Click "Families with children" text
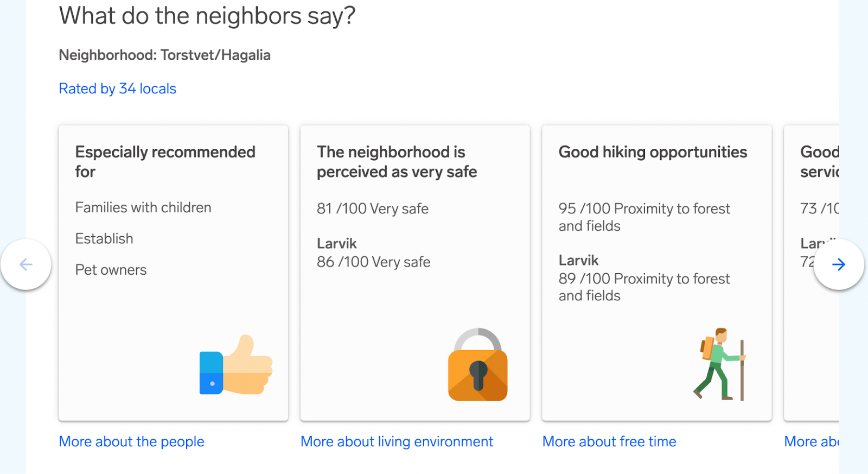The height and width of the screenshot is (474, 868). tap(143, 207)
